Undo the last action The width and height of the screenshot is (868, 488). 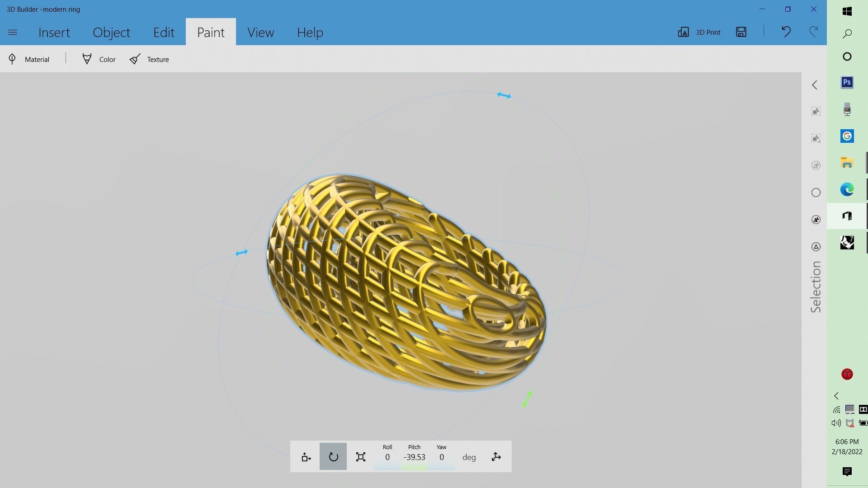click(x=786, y=32)
